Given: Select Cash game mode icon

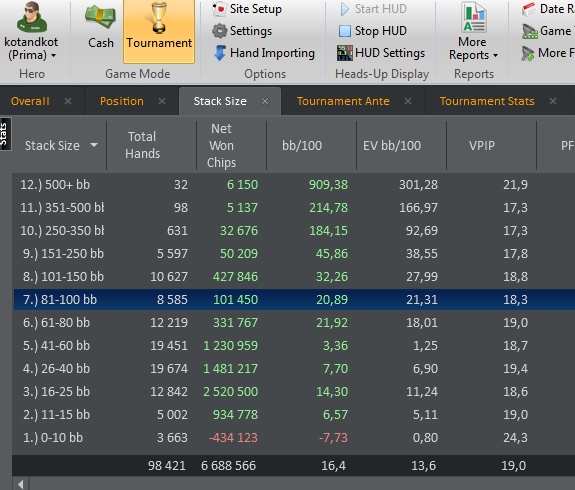Looking at the screenshot, I should [100, 17].
